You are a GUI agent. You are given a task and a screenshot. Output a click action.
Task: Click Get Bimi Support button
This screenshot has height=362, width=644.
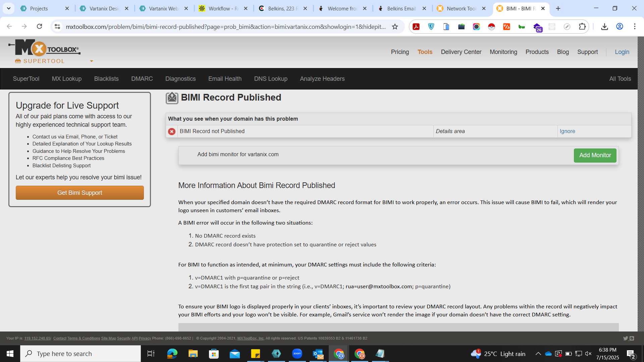pos(80,193)
